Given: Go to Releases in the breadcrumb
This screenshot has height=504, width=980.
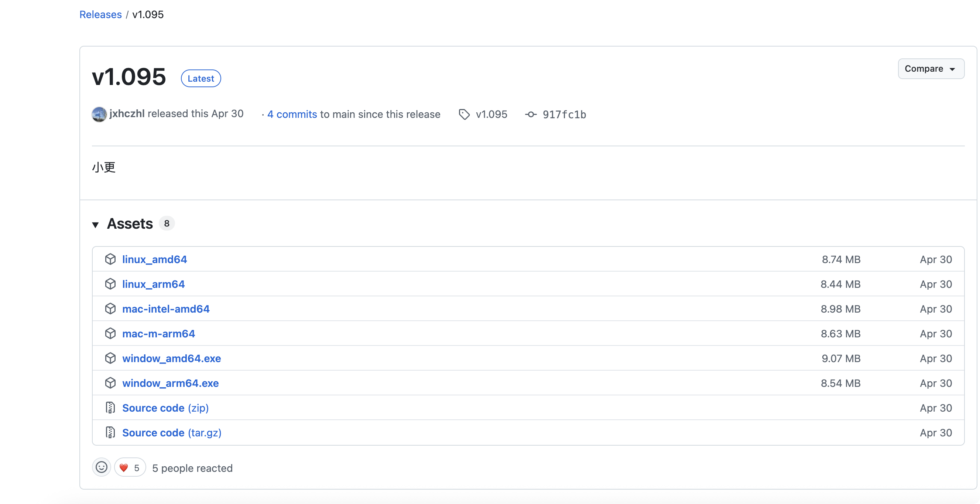Looking at the screenshot, I should (x=100, y=14).
